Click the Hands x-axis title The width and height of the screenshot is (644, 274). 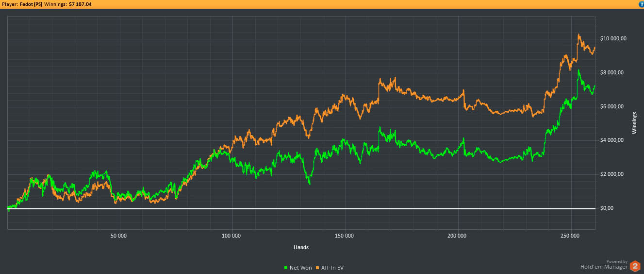pyautogui.click(x=301, y=247)
